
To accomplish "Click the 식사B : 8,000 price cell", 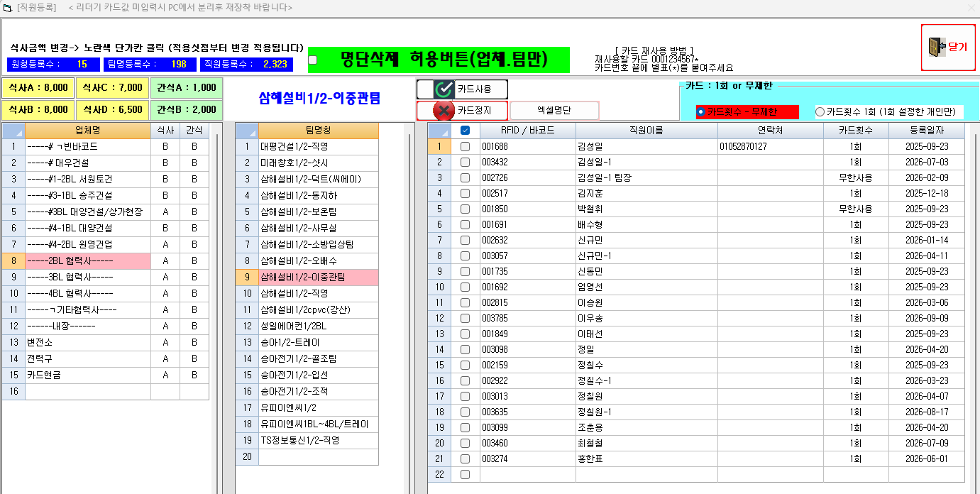I will coord(38,110).
